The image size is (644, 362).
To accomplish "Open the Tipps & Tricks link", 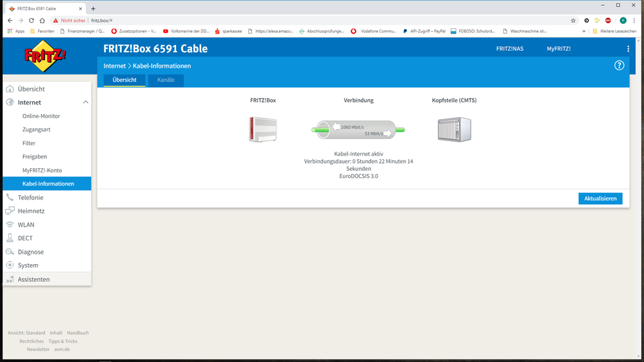I will click(63, 341).
